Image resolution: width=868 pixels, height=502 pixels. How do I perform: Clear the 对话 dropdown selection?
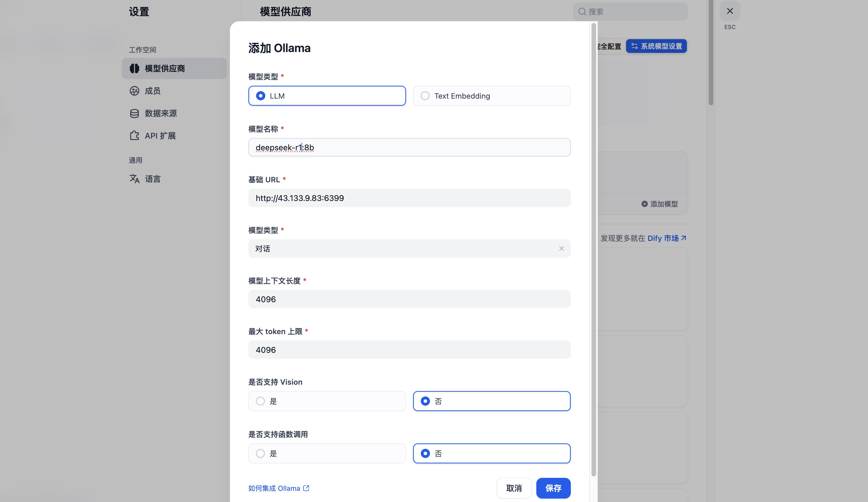(x=561, y=248)
